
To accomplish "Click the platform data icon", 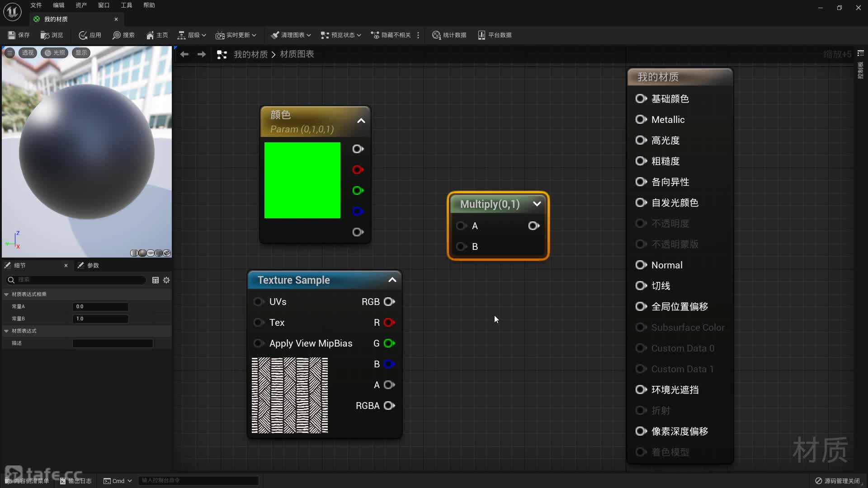I will click(x=481, y=34).
